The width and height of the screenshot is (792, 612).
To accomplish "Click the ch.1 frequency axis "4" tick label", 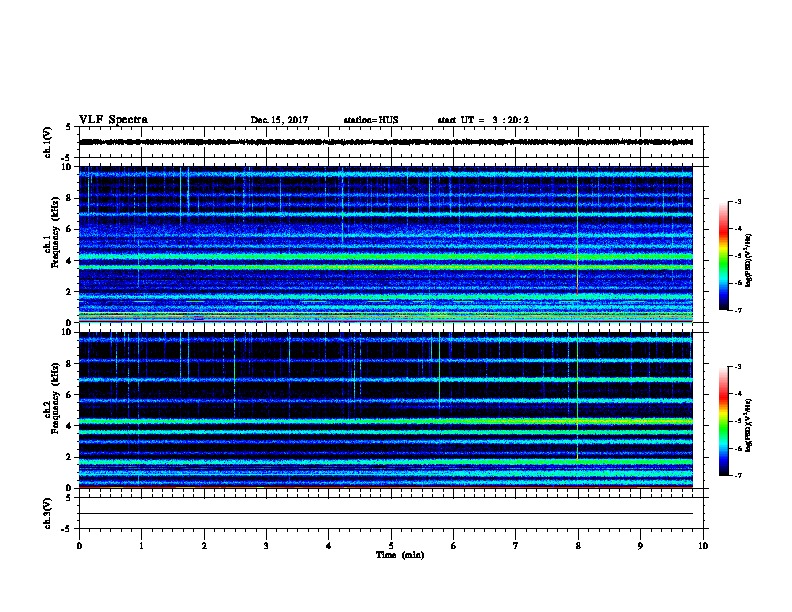I will 69,261.
